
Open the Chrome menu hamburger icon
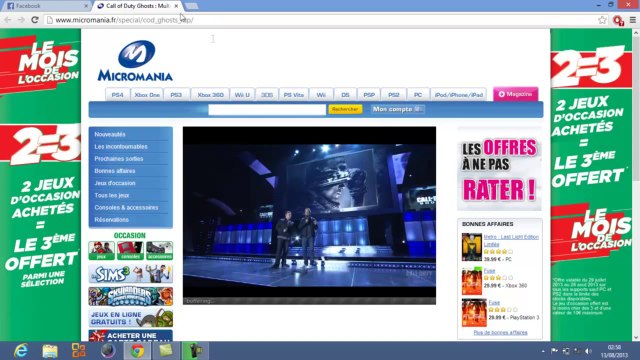click(633, 20)
